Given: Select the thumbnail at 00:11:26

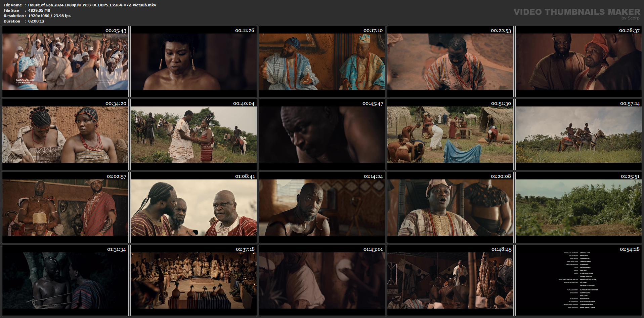Looking at the screenshot, I should [194, 62].
